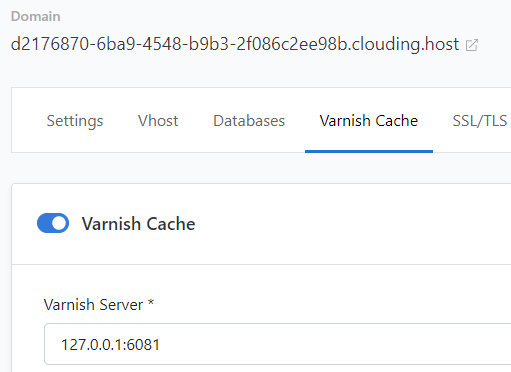Open the domain external link icon

coord(472,45)
